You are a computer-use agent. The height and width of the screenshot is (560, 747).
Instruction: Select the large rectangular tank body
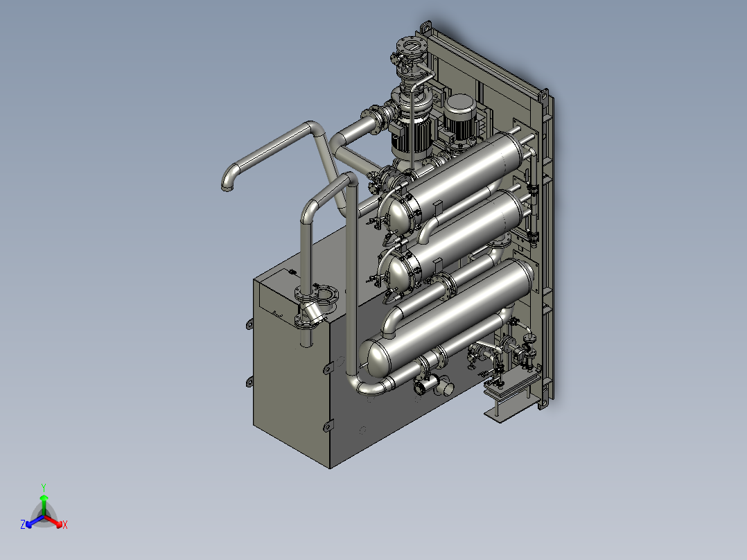coord(293,376)
